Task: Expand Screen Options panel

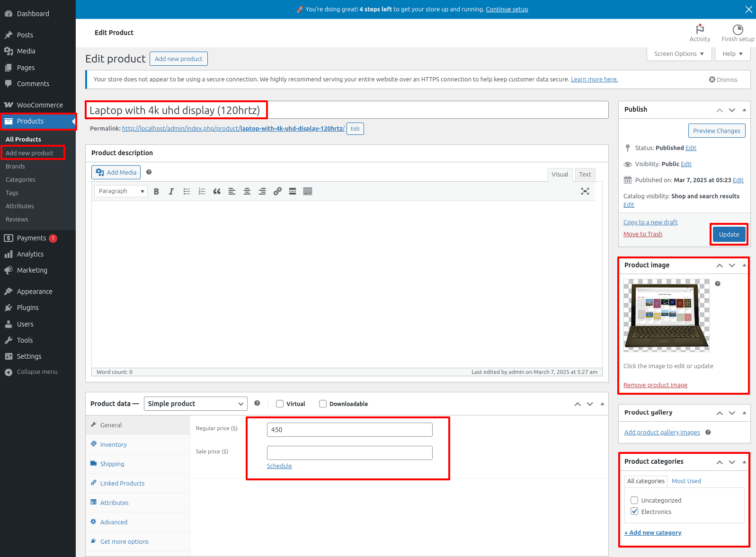Action: [679, 53]
